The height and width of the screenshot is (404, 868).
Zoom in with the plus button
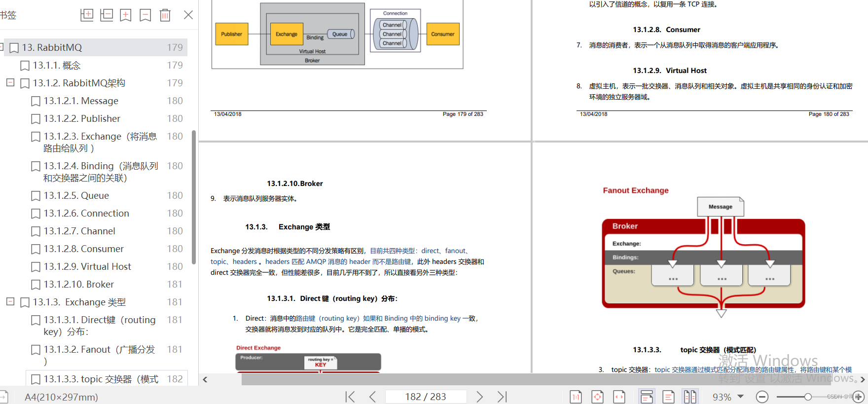coord(859,397)
